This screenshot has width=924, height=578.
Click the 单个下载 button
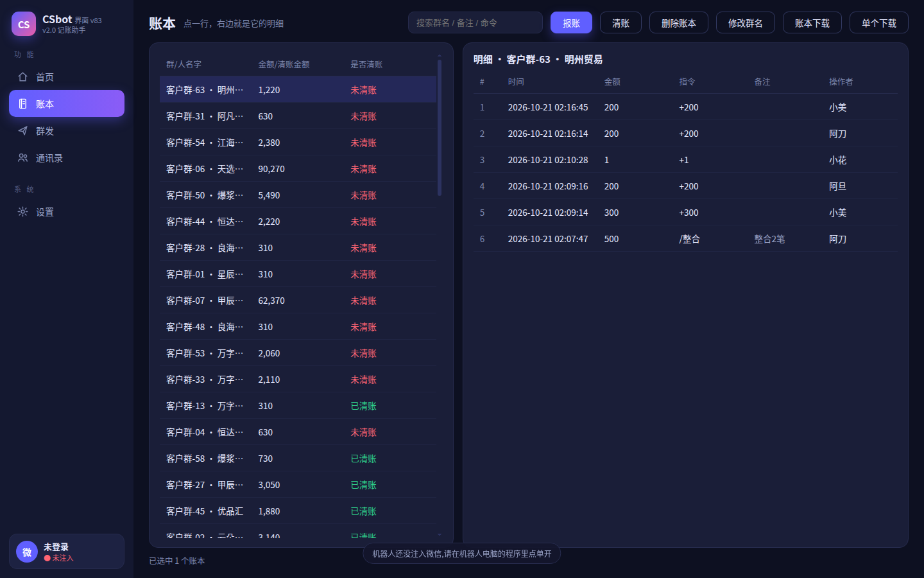(x=878, y=23)
